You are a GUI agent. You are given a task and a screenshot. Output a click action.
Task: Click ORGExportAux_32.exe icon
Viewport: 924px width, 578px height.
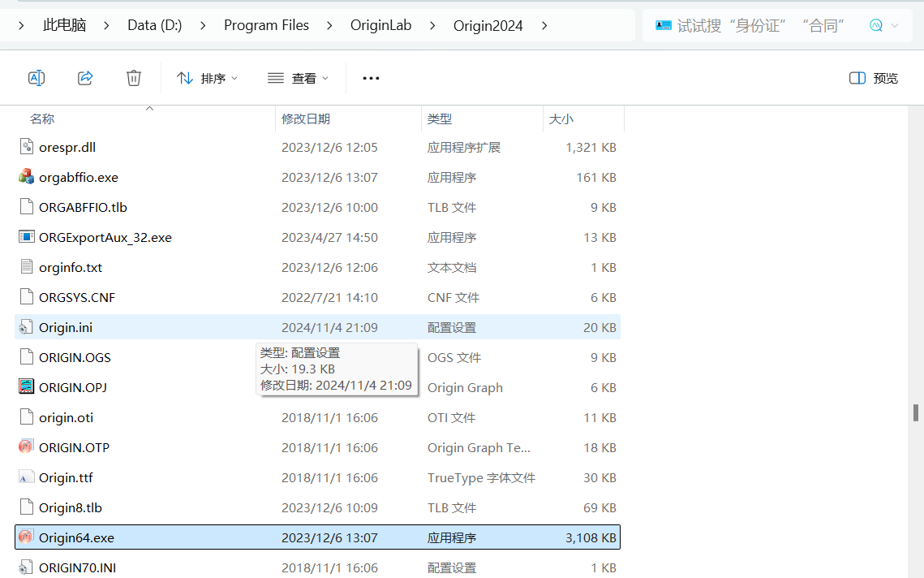coord(27,236)
